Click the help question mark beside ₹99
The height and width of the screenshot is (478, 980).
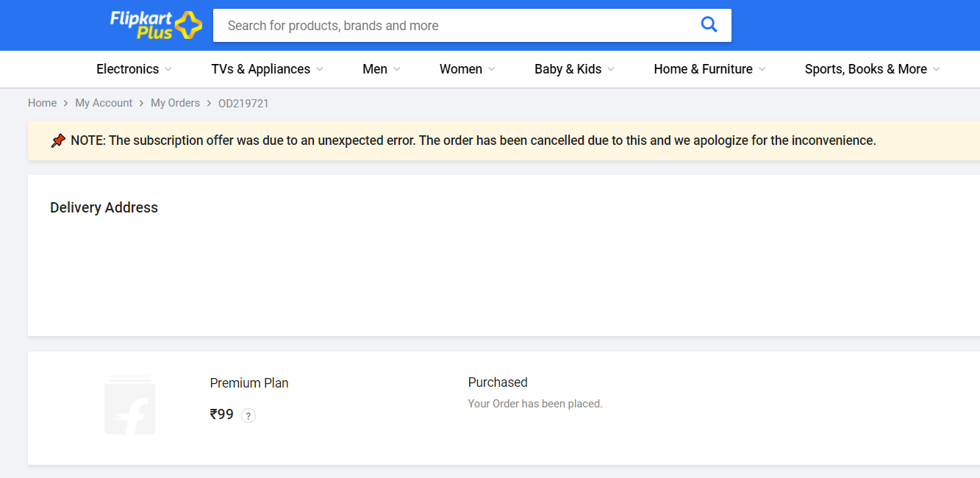point(248,415)
